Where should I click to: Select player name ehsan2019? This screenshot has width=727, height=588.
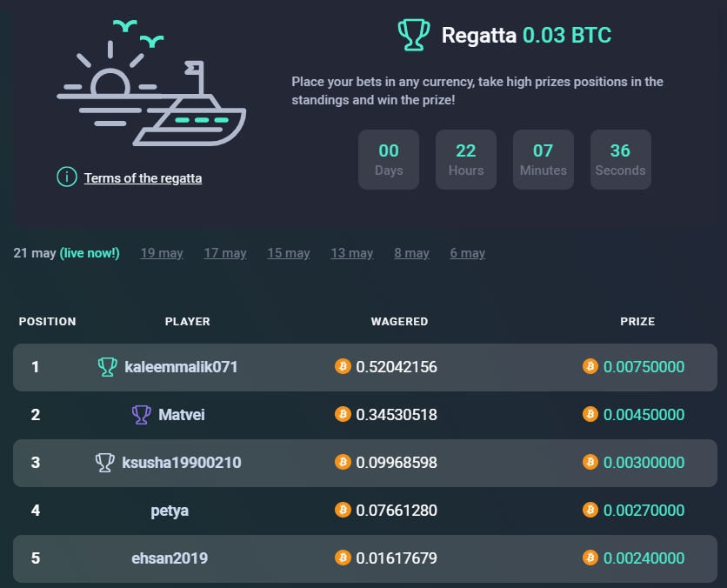click(x=170, y=558)
